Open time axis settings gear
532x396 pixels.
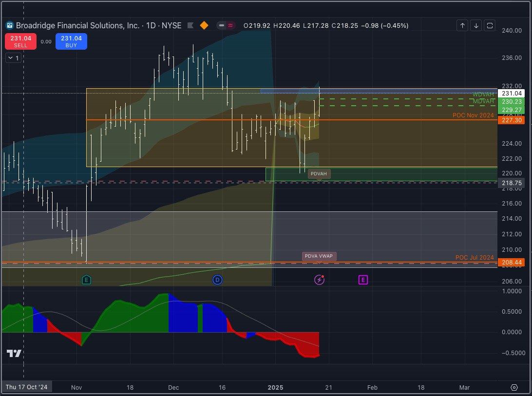[x=514, y=387]
